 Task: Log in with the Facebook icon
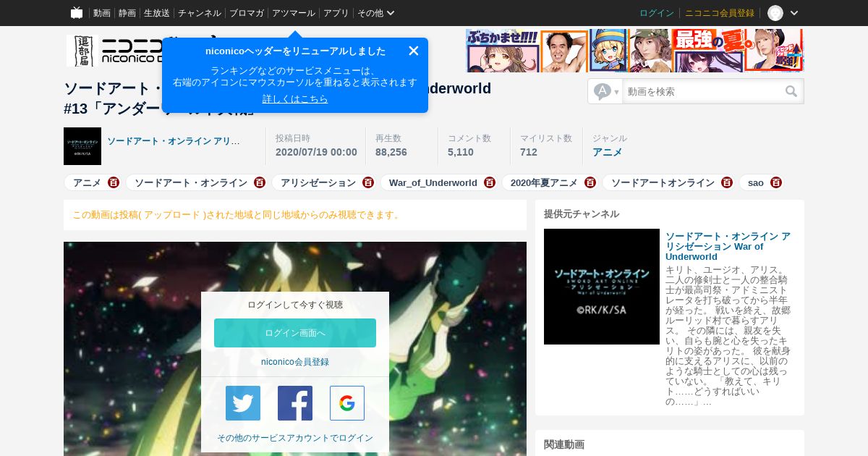(x=295, y=403)
